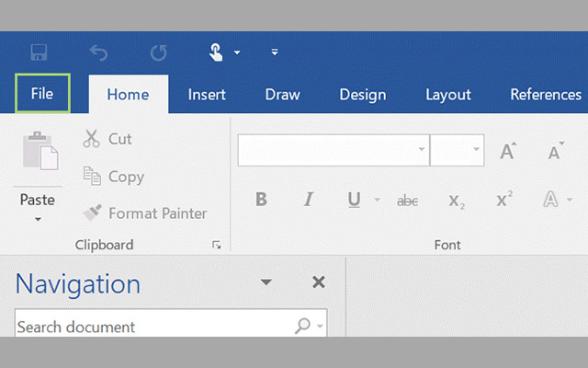Close the Navigation pane
Viewport: 588px width, 368px height.
click(x=319, y=282)
